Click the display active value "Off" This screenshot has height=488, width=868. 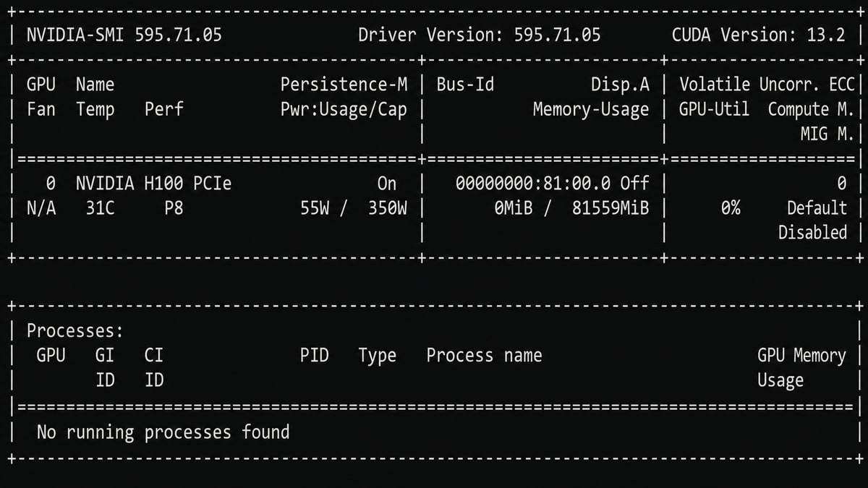click(x=634, y=184)
